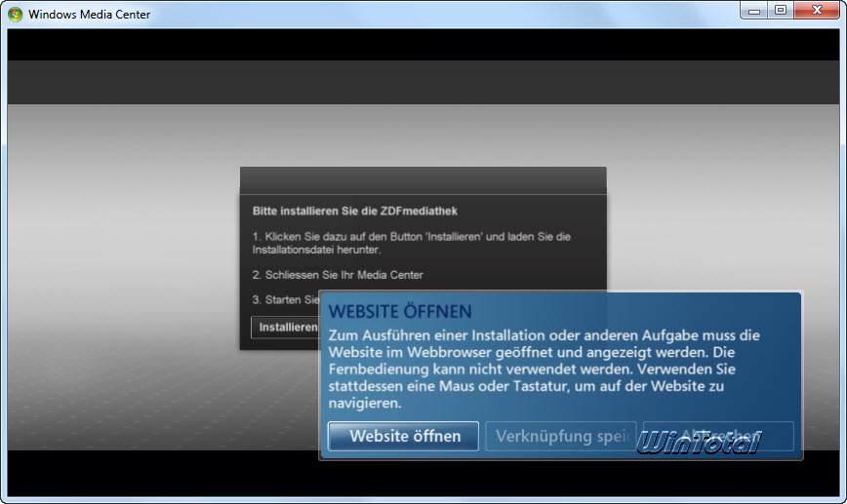Click the 'WEBSITE ÖFFNEN' dialog heading
Screen dimensions: 847x504
[400, 311]
